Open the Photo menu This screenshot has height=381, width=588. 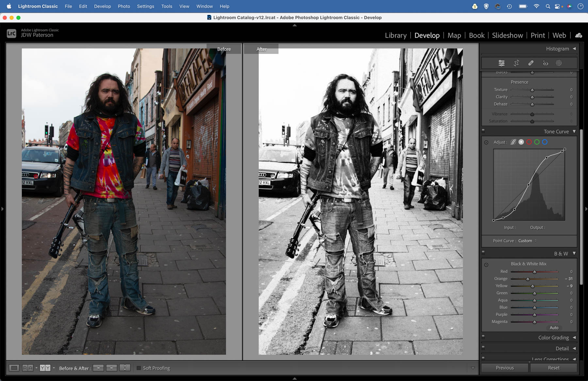(x=124, y=6)
